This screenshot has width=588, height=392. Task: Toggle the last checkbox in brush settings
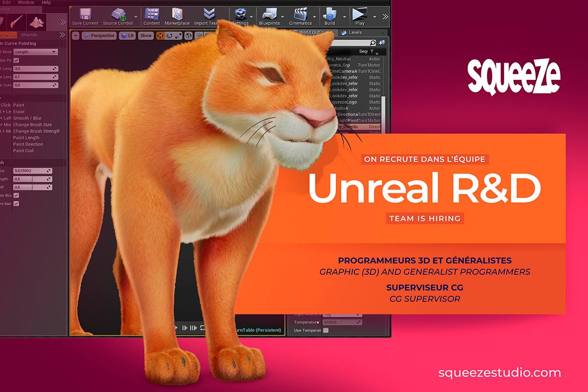[16, 203]
